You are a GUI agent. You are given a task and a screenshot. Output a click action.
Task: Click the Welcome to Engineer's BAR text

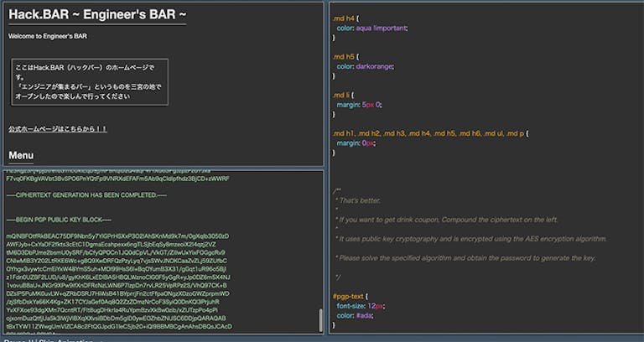pyautogui.click(x=48, y=36)
